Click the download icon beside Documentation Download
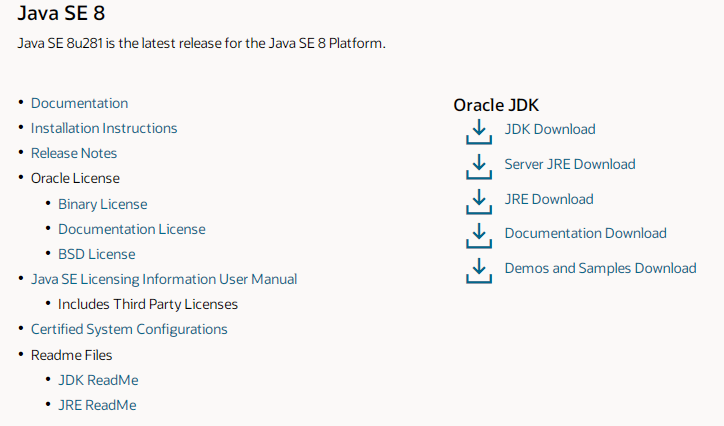The image size is (724, 426). point(479,236)
